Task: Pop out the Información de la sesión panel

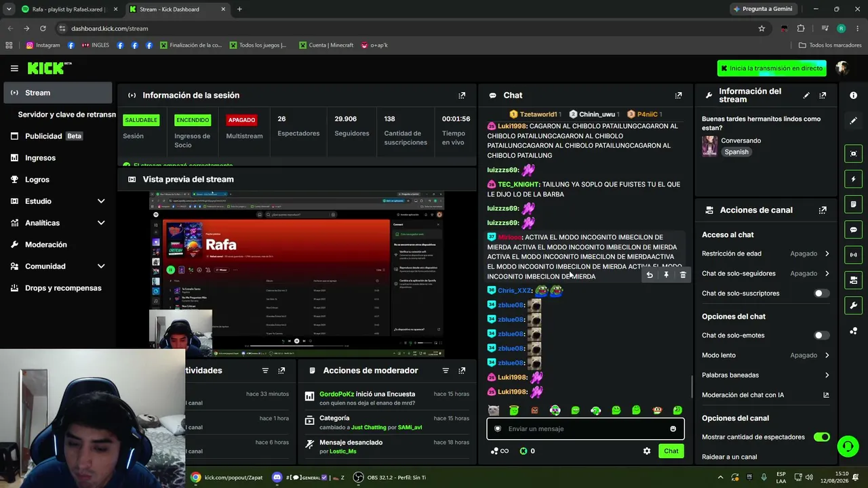Action: coord(462,96)
